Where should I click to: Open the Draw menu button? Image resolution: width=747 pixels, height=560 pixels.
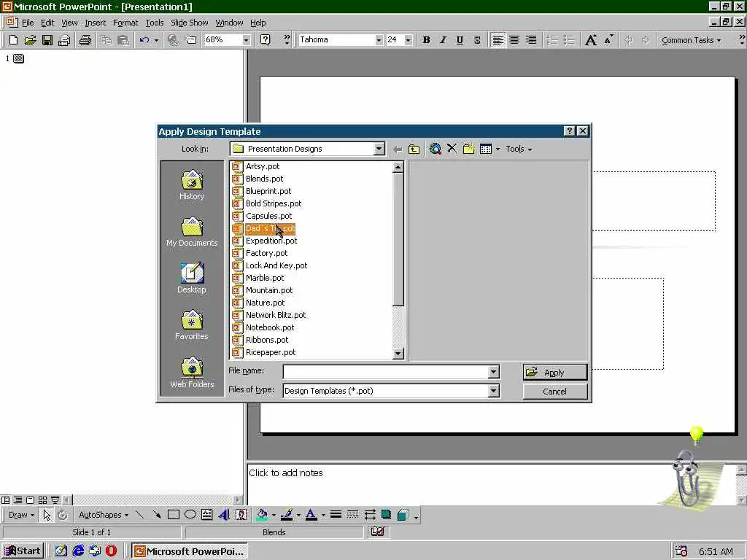point(21,515)
